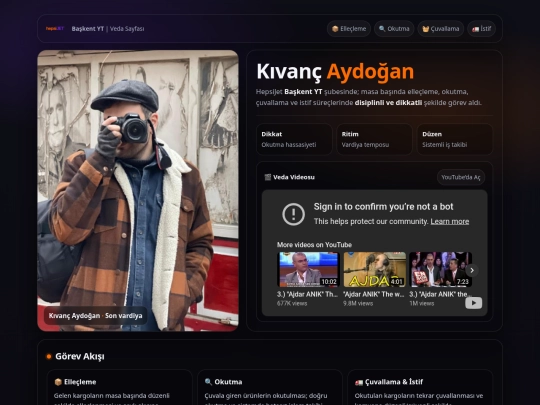Click the 'Başkent YT' header title
This screenshot has height=405, width=540.
tap(87, 29)
